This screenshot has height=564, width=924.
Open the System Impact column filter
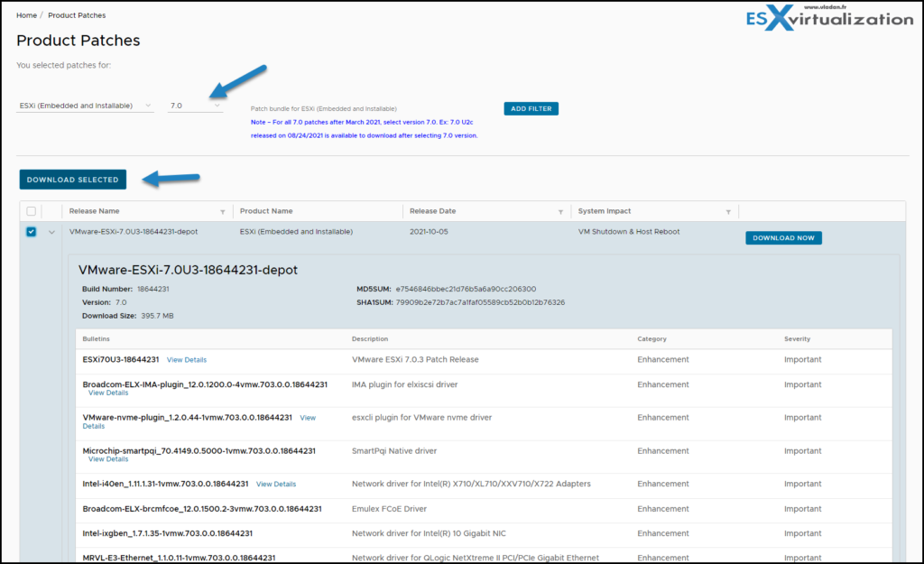(728, 210)
